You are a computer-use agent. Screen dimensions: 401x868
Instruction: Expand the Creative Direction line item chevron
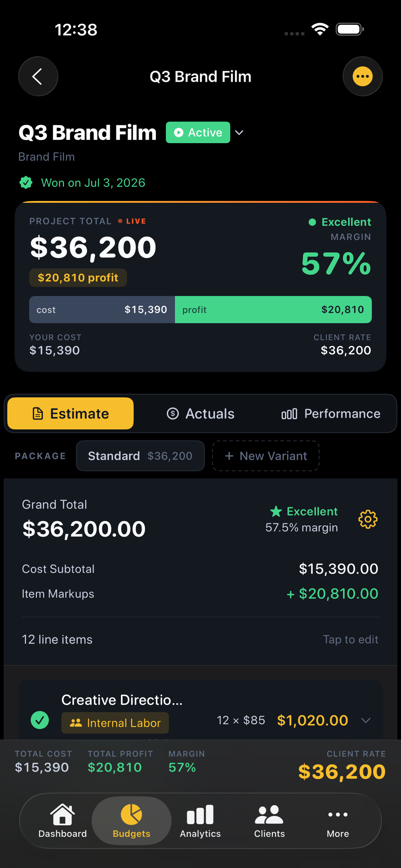pyautogui.click(x=366, y=721)
